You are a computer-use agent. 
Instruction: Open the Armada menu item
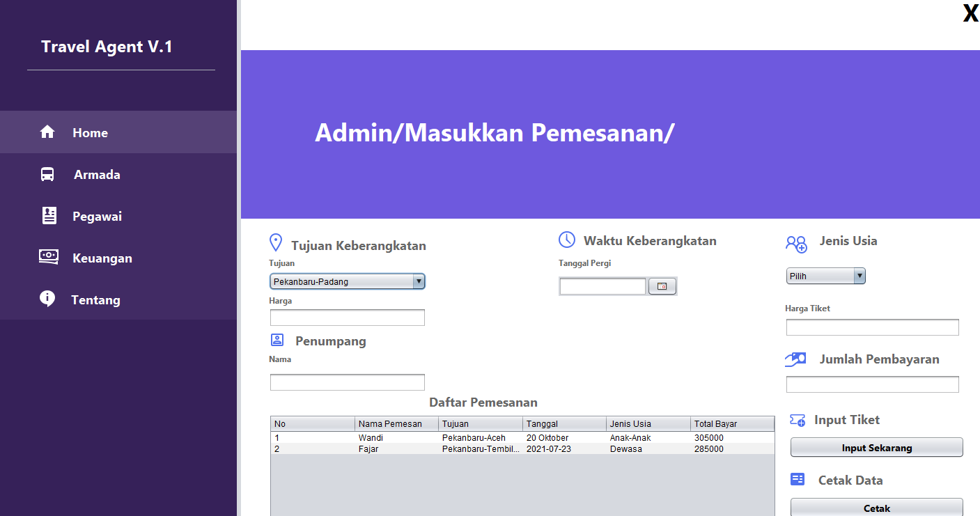(x=118, y=174)
